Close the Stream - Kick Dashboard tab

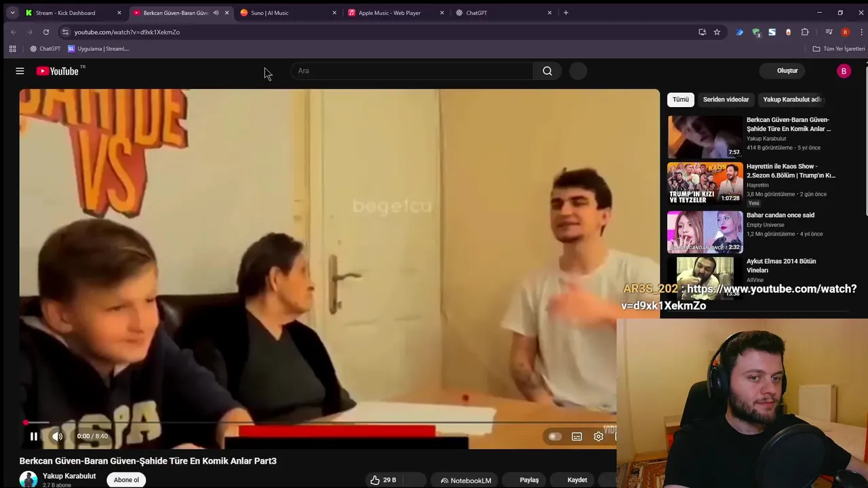click(x=119, y=13)
